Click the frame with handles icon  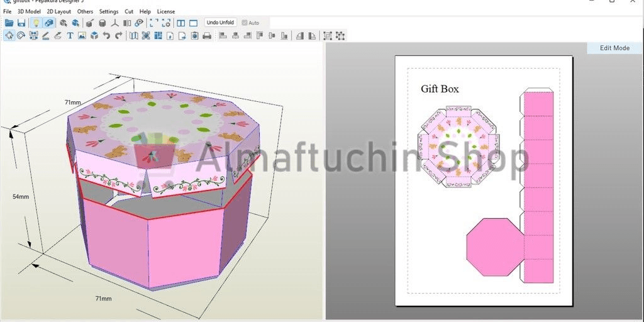[x=328, y=36]
